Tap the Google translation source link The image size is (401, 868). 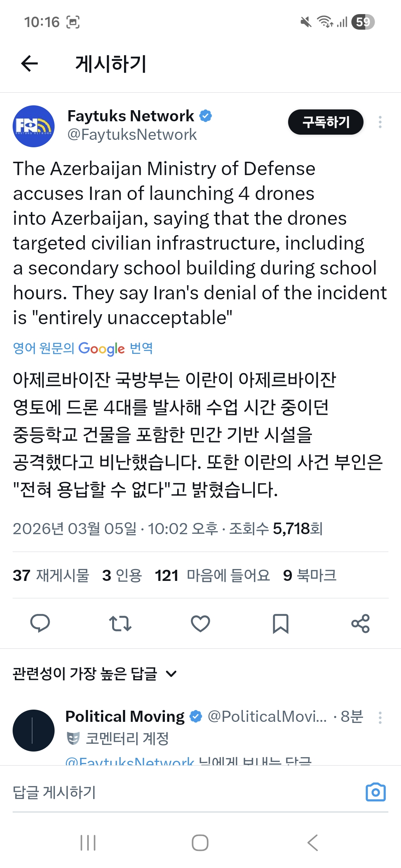[83, 348]
